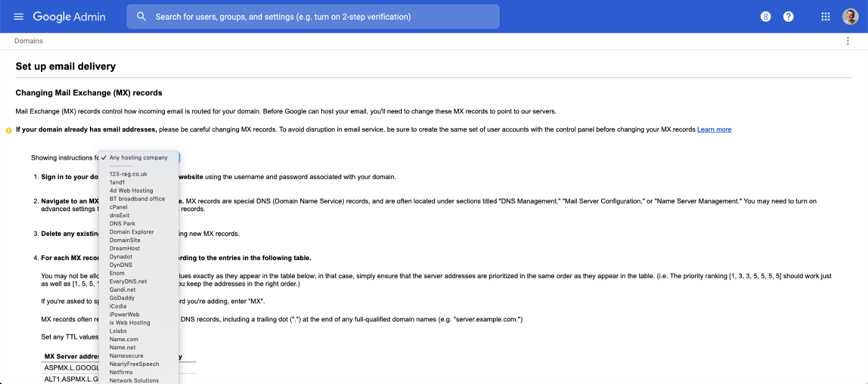Choose DreamHost hosting option
This screenshot has width=868, height=384.
pyautogui.click(x=125, y=248)
